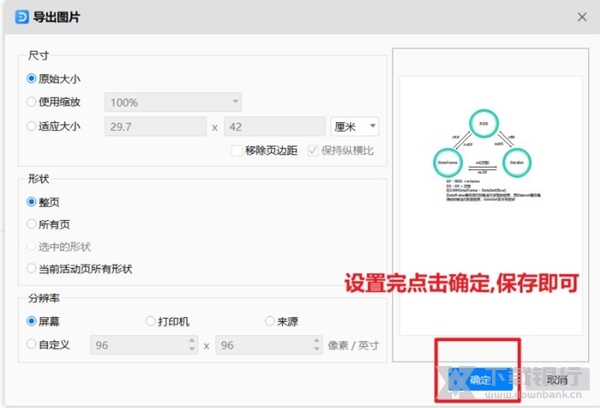Click the 像素 / 英寸 unit label
This screenshot has height=408, width=600.
pos(353,345)
